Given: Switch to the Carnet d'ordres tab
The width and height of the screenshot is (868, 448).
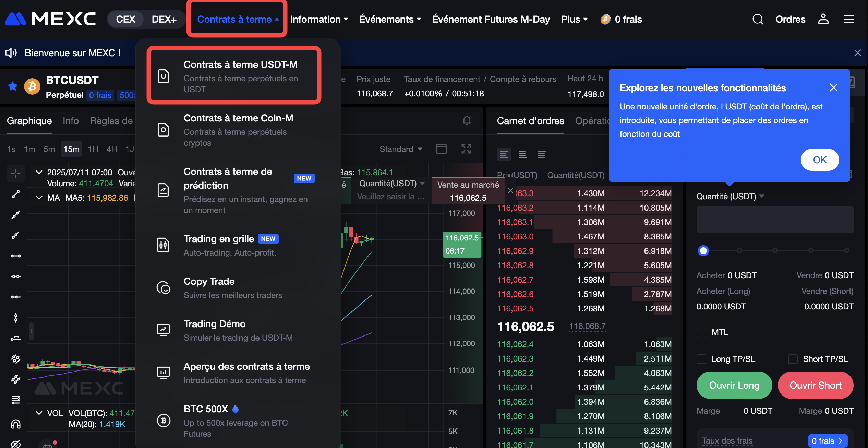Looking at the screenshot, I should [530, 121].
